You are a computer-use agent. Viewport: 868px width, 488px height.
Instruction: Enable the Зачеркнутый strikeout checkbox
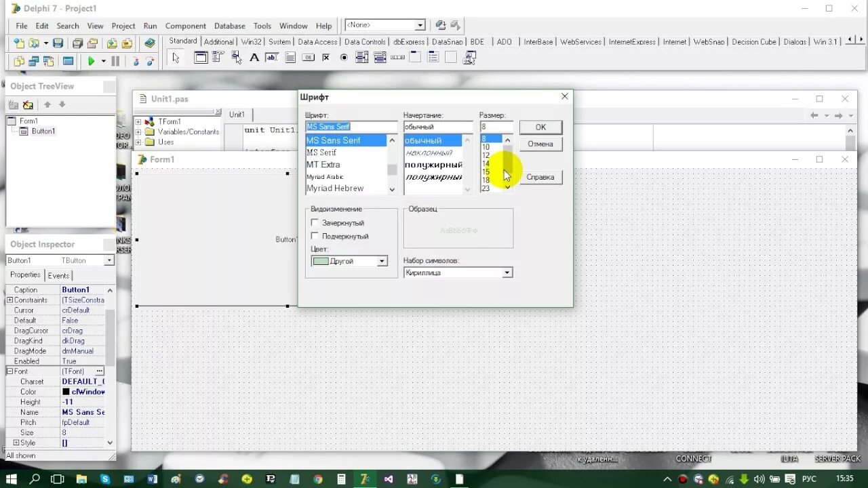tap(315, 222)
